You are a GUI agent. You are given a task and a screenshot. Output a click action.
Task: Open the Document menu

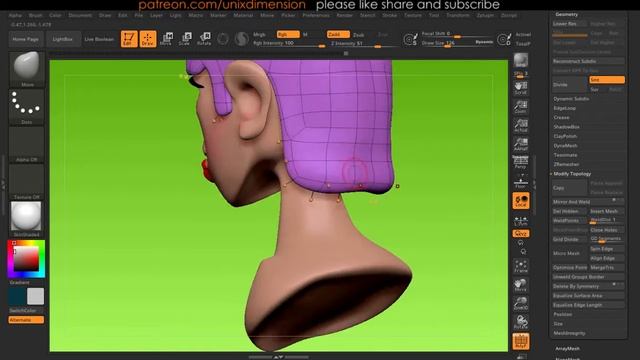coord(80,15)
